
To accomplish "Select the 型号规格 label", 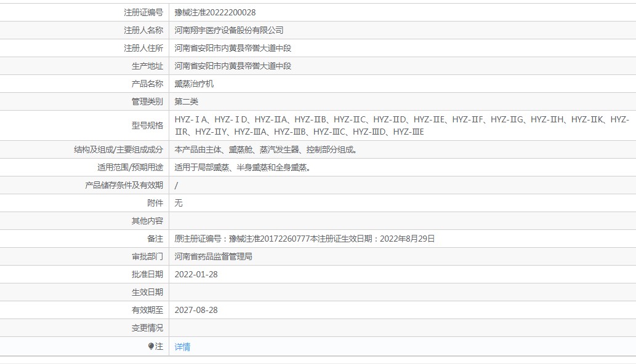I will 147,125.
